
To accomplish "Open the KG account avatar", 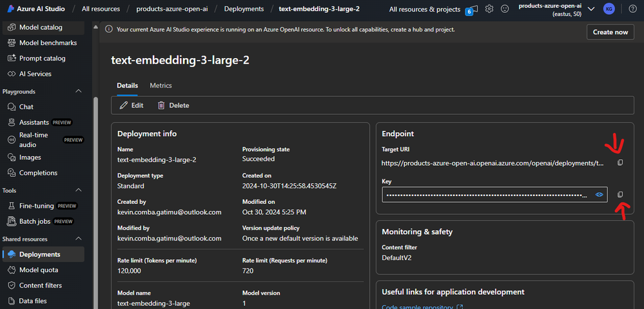I will click(609, 8).
